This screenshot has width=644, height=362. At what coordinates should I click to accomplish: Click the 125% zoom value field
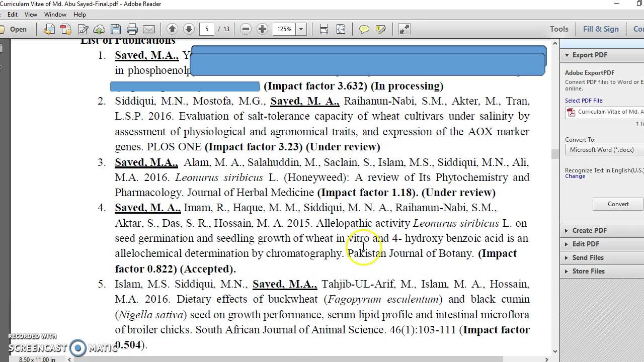284,29
